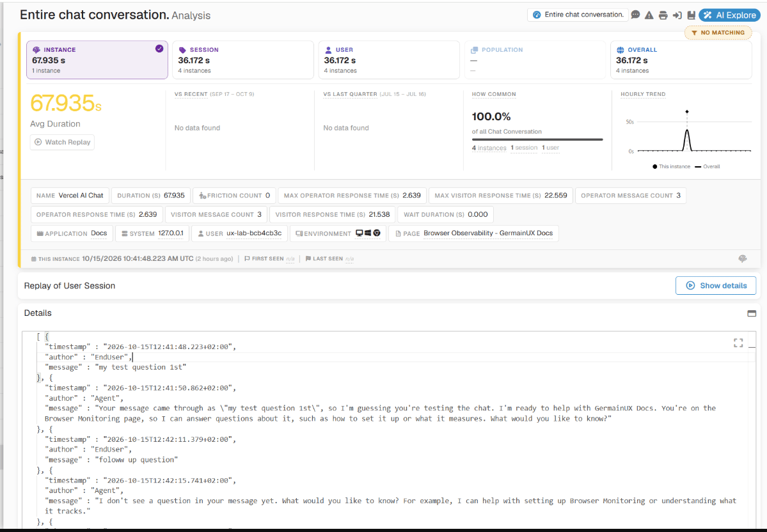Screen dimensions: 767x532
Task: Expand the JSON viewer to fullscreen
Action: [x=738, y=343]
